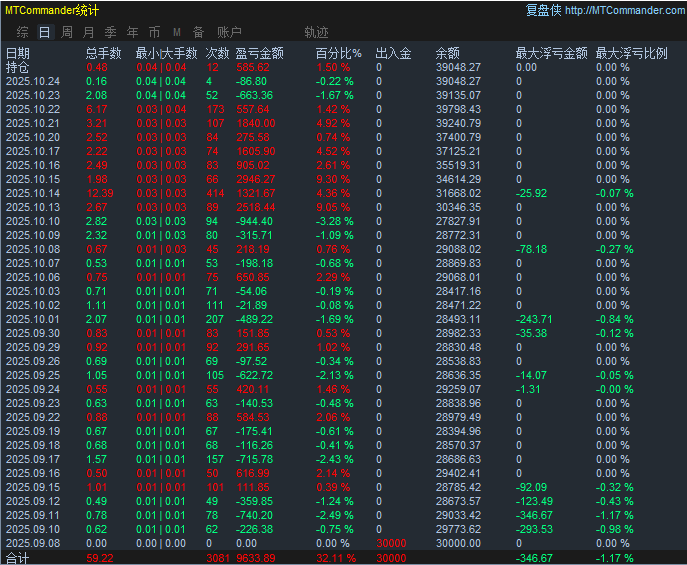Image resolution: width=687 pixels, height=565 pixels.
Task: Click the 盈亏金额 column header
Action: pyautogui.click(x=259, y=53)
